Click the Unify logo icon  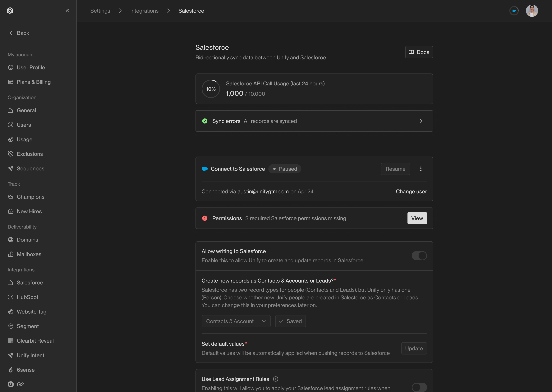pos(10,11)
